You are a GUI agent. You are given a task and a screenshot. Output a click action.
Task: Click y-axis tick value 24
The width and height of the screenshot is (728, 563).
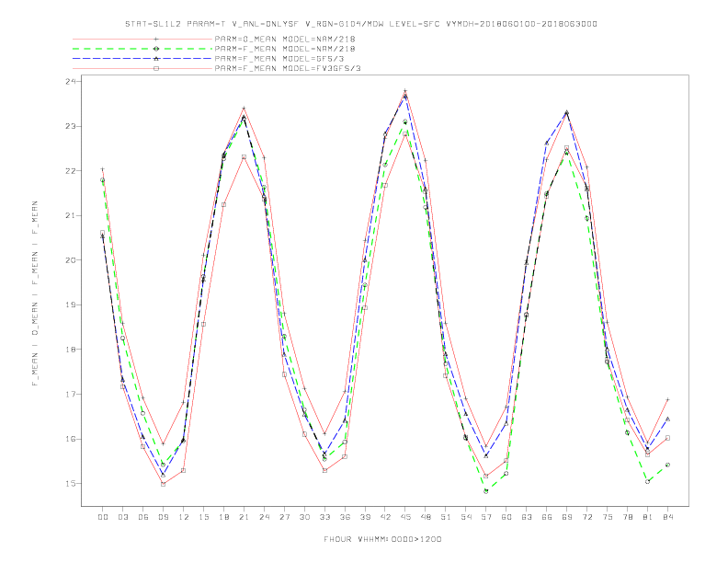pos(71,81)
